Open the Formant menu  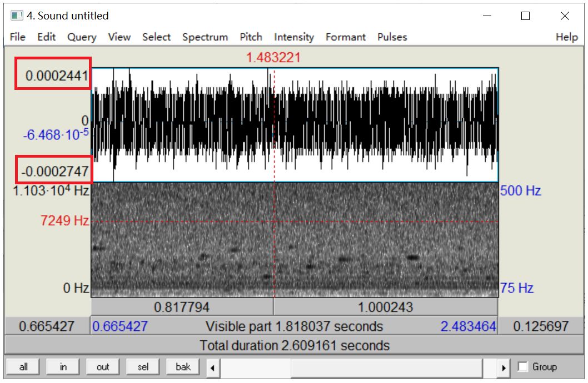[345, 37]
